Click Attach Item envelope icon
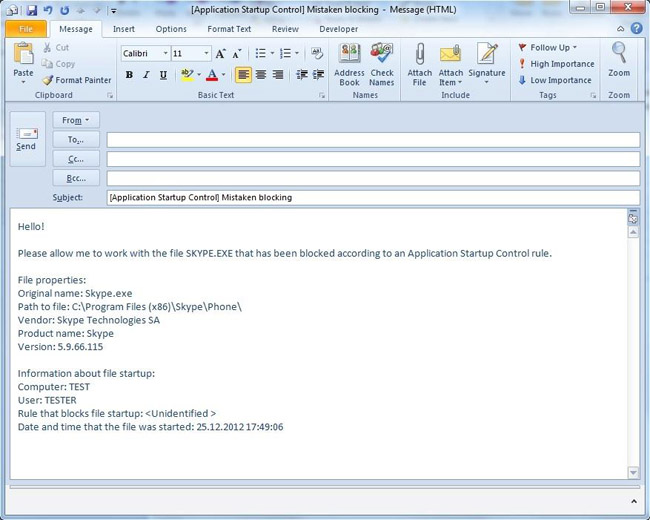650x520 pixels. pyautogui.click(x=451, y=55)
